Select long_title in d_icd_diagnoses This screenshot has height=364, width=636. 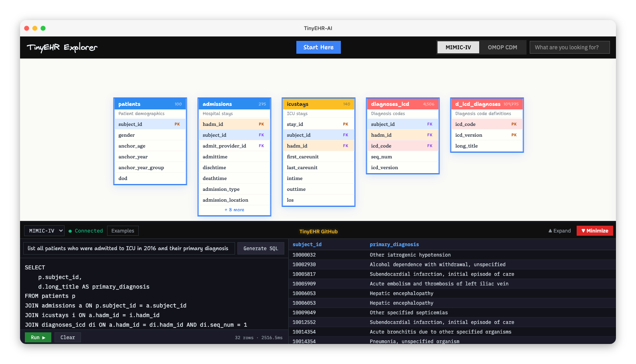point(487,146)
